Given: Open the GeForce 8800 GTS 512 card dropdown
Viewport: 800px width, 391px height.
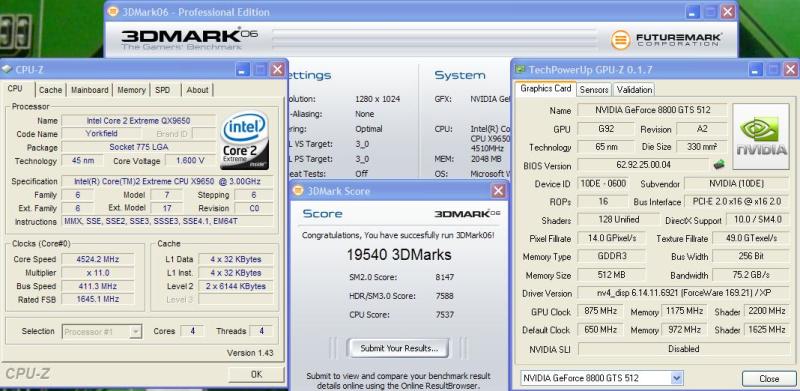Looking at the screenshot, I should (677, 378).
